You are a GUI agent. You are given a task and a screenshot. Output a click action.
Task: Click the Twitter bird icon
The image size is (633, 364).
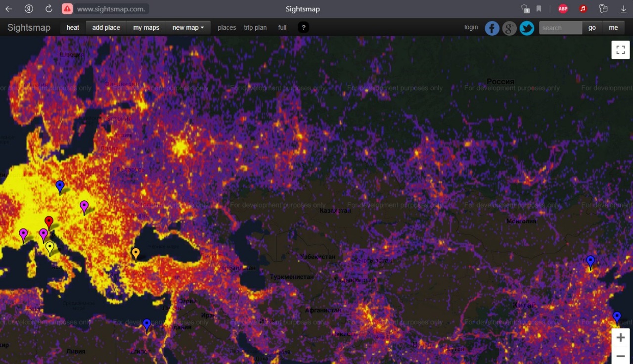point(527,28)
